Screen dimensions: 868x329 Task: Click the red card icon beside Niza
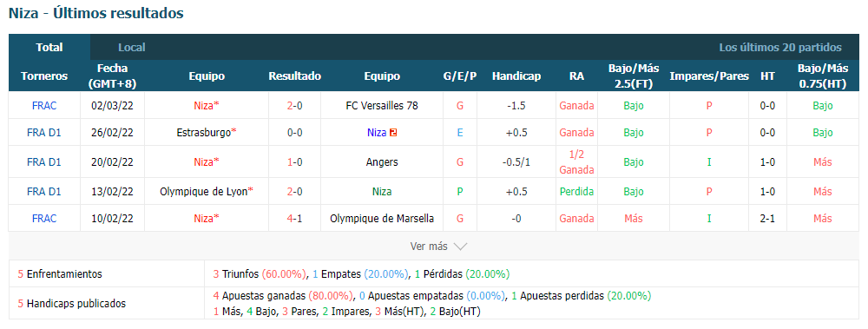[x=392, y=133]
